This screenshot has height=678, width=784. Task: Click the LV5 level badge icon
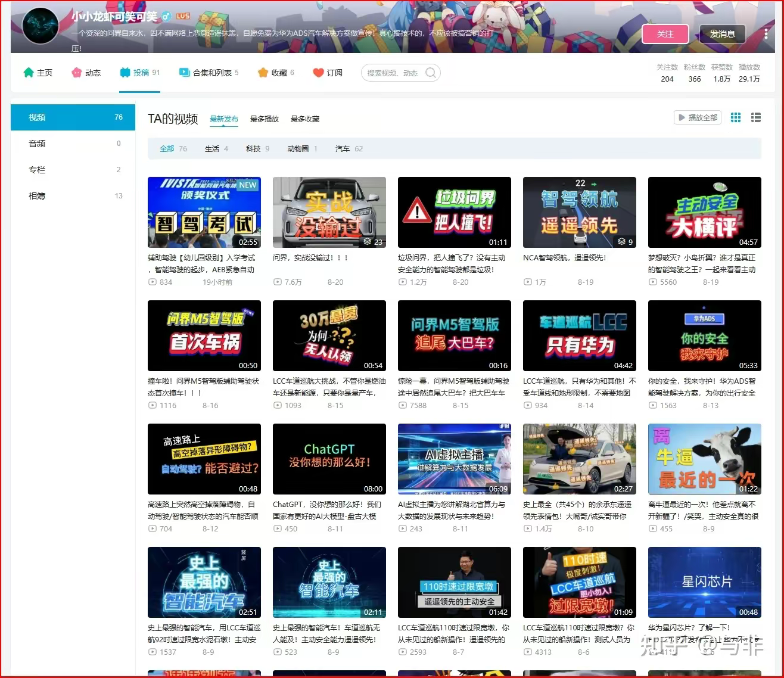[183, 17]
